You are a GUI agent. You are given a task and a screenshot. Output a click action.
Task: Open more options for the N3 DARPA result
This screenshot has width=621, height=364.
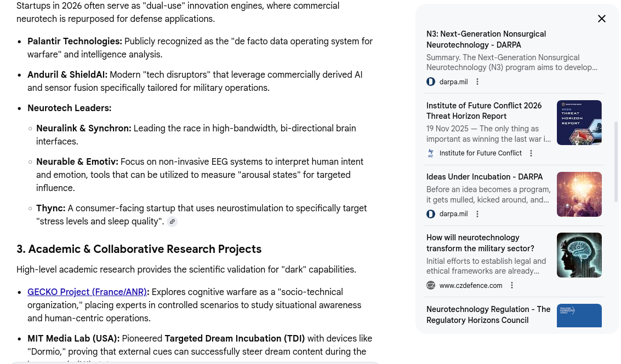pos(477,82)
